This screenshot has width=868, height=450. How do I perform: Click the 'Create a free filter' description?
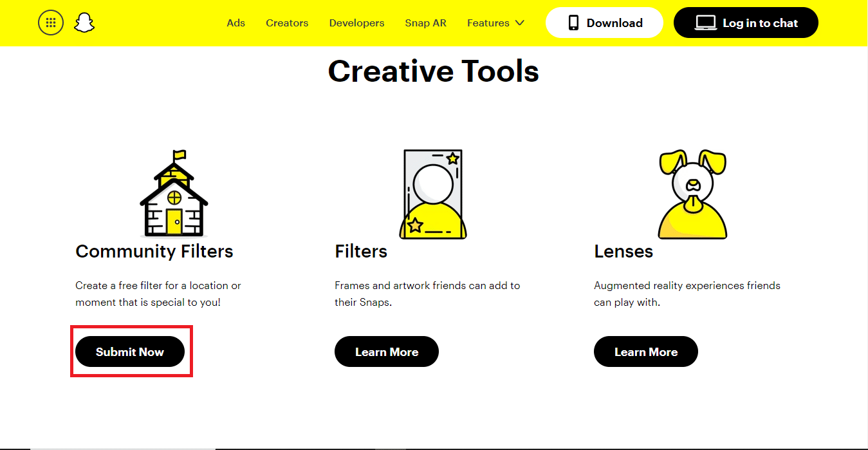(x=158, y=294)
